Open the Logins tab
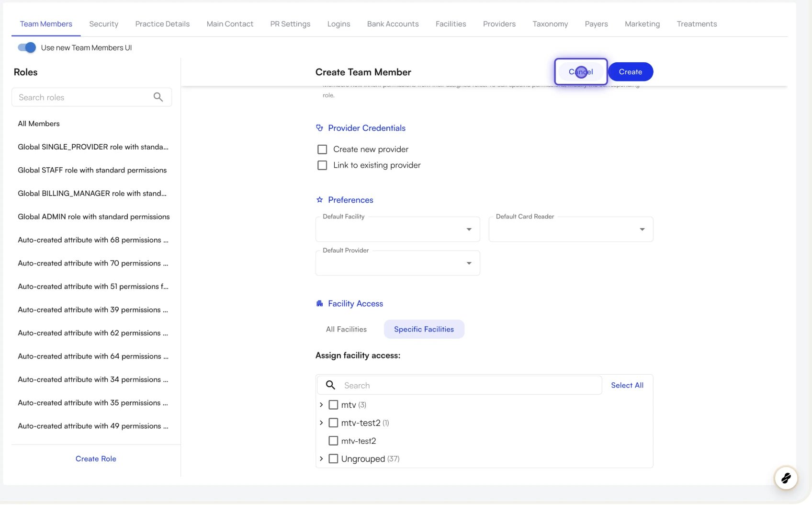 click(338, 24)
